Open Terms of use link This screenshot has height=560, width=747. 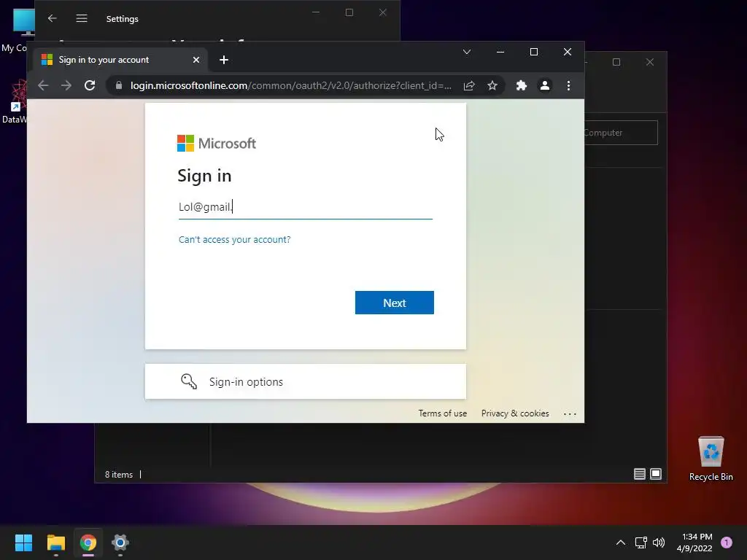click(x=443, y=413)
